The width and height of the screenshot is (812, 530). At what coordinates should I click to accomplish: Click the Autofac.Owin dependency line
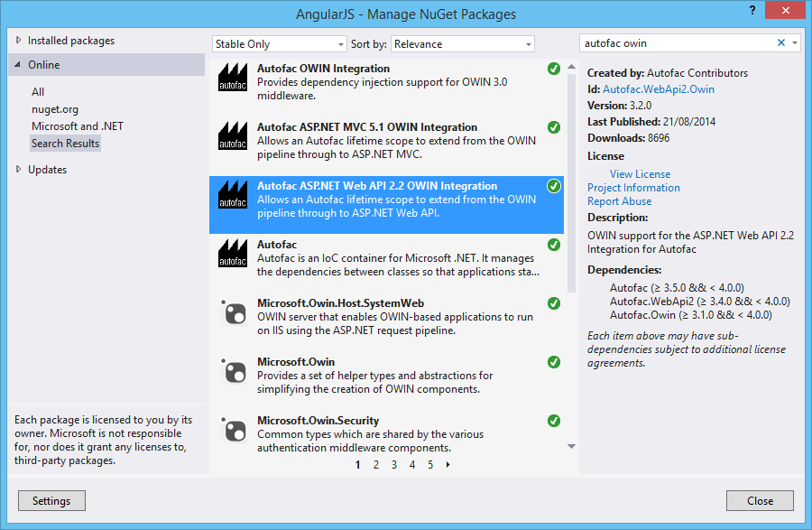click(x=691, y=314)
